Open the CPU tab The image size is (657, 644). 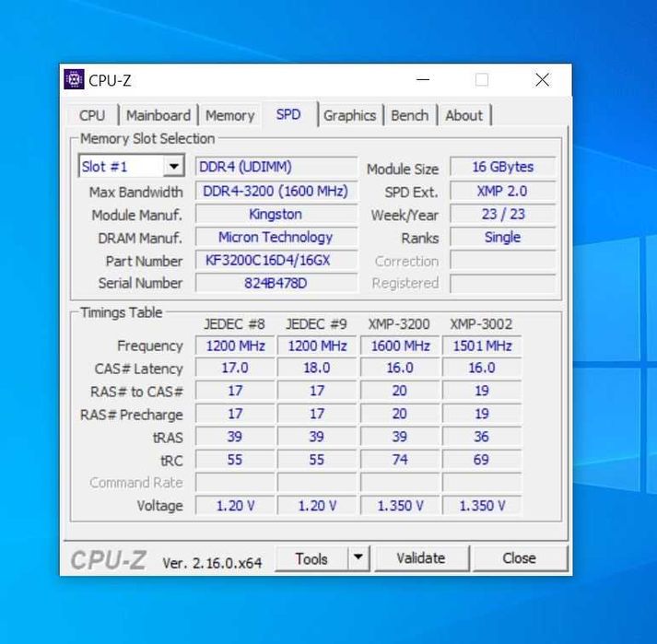[x=92, y=115]
